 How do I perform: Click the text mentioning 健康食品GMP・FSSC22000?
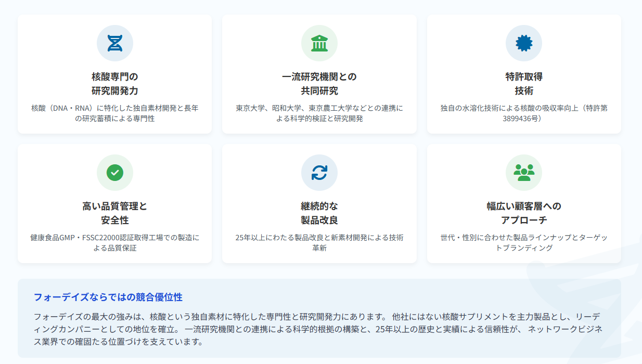[x=115, y=243]
